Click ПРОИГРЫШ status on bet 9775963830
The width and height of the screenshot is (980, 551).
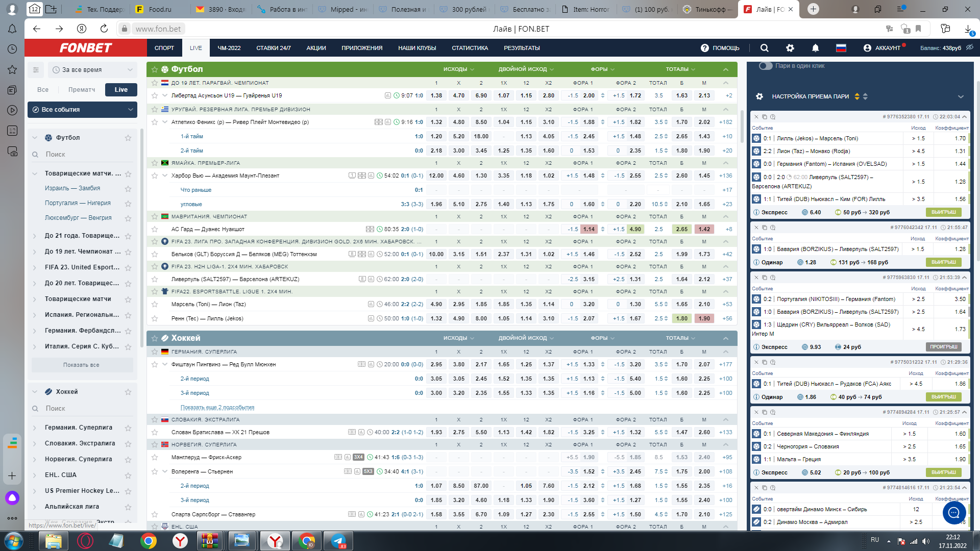click(943, 347)
